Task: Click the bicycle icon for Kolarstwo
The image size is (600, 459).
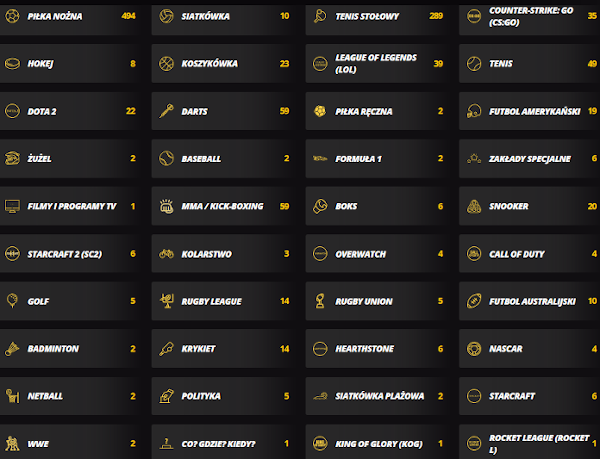Action: pos(166,254)
